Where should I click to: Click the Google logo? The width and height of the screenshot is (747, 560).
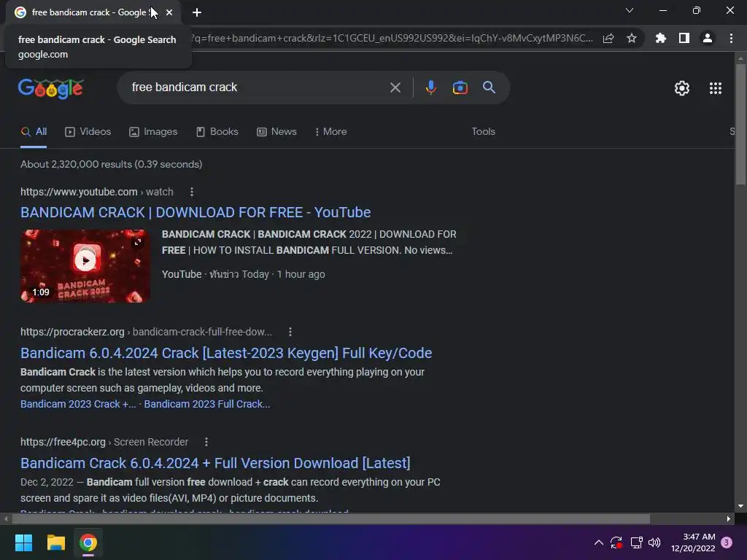pyautogui.click(x=50, y=88)
